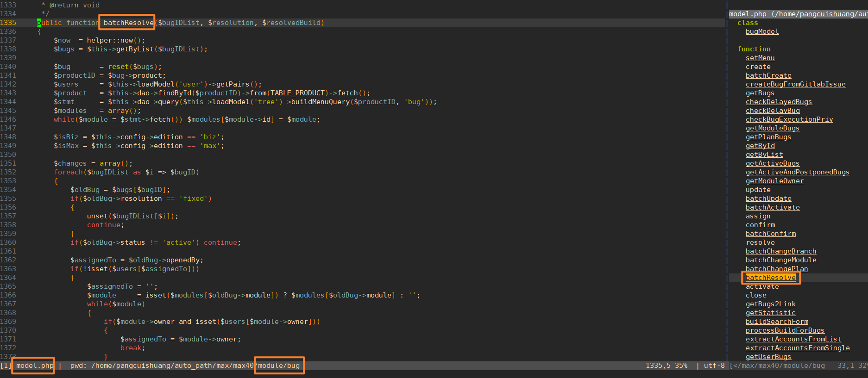Click the 'class' section header in tag list

tap(748, 23)
